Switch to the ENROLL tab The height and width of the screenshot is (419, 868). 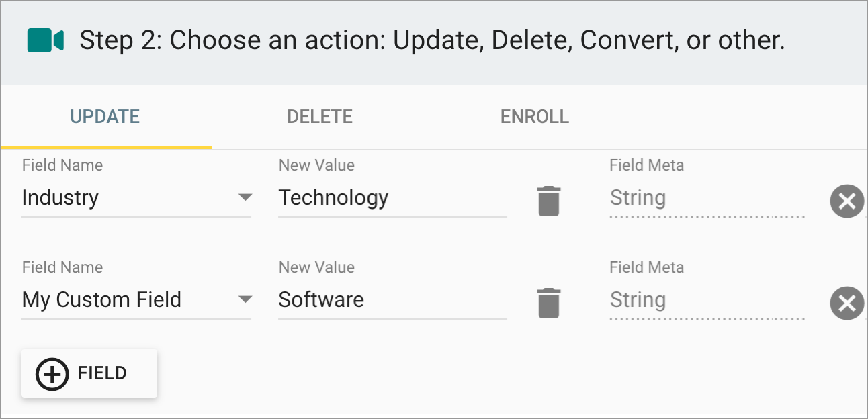[534, 116]
